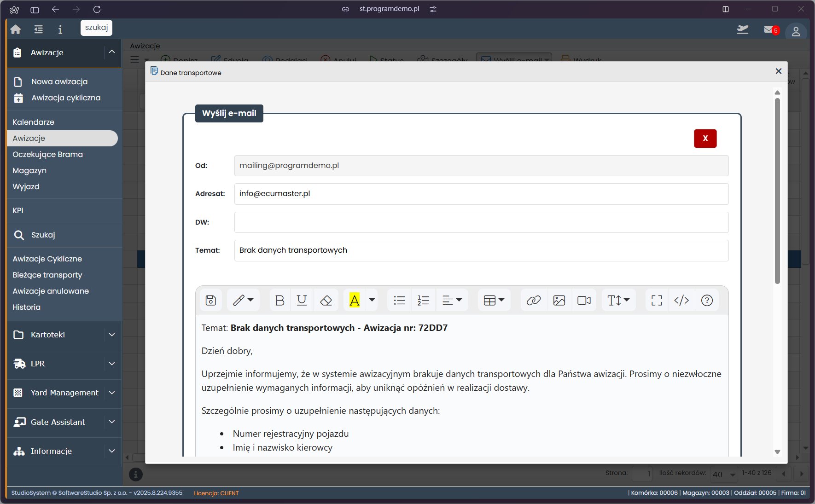Toggle fullscreen mode for the editor
Screen dimensions: 815x504
pos(657,301)
